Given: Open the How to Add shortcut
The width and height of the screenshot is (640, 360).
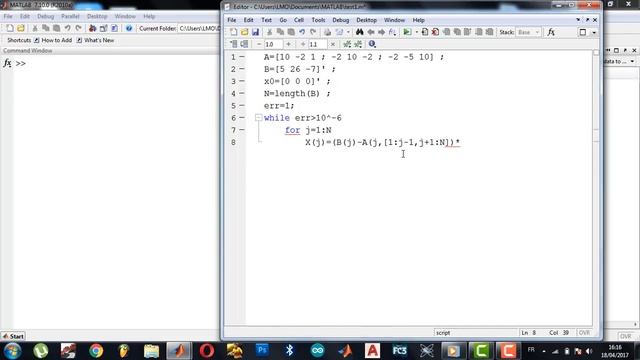Looking at the screenshot, I should [53, 40].
